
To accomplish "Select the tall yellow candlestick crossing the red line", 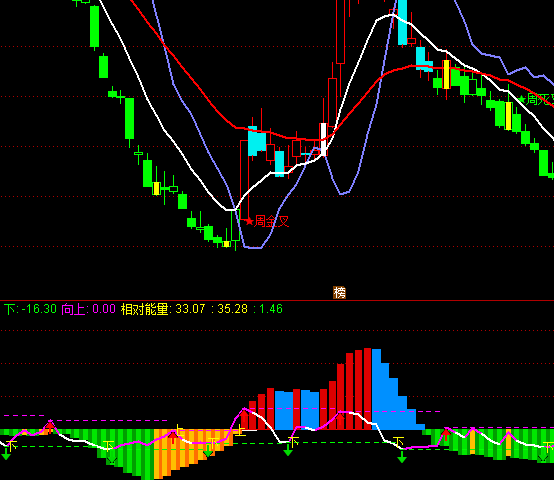I will point(447,75).
